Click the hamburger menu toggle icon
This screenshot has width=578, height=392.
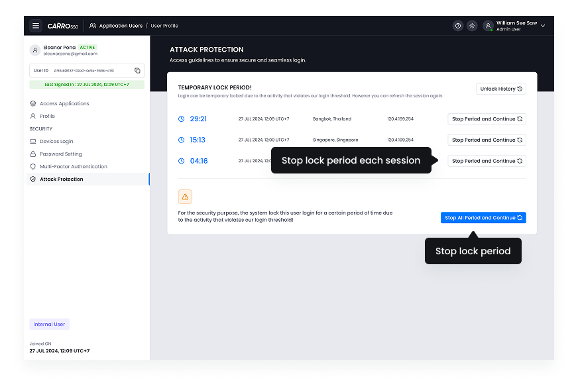click(35, 25)
